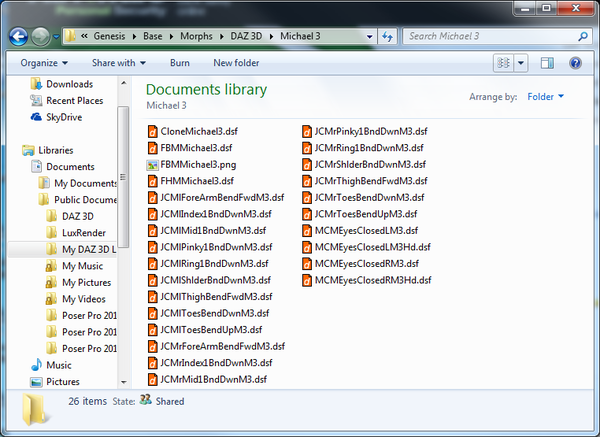
Task: Click the JCMlForeArmBendFwdM3.dsf file icon
Action: point(152,197)
